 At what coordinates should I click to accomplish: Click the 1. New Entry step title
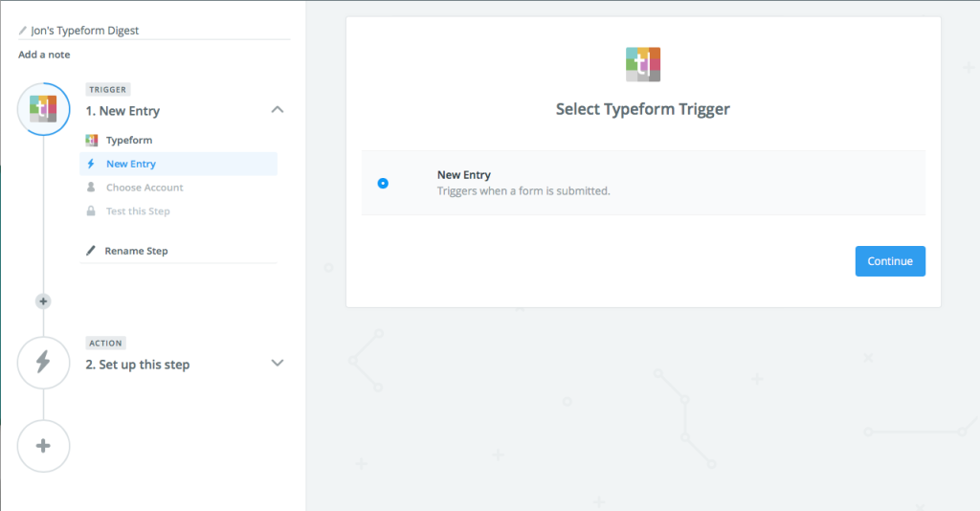pos(122,111)
